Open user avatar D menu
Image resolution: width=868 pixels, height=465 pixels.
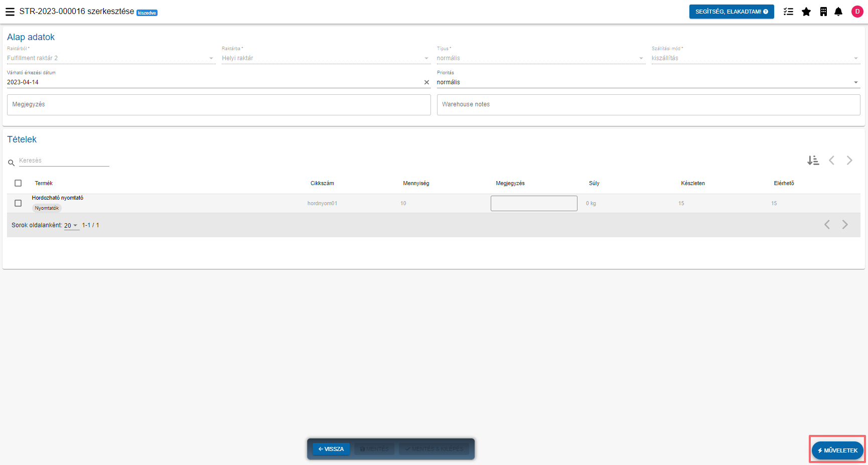[x=857, y=12]
